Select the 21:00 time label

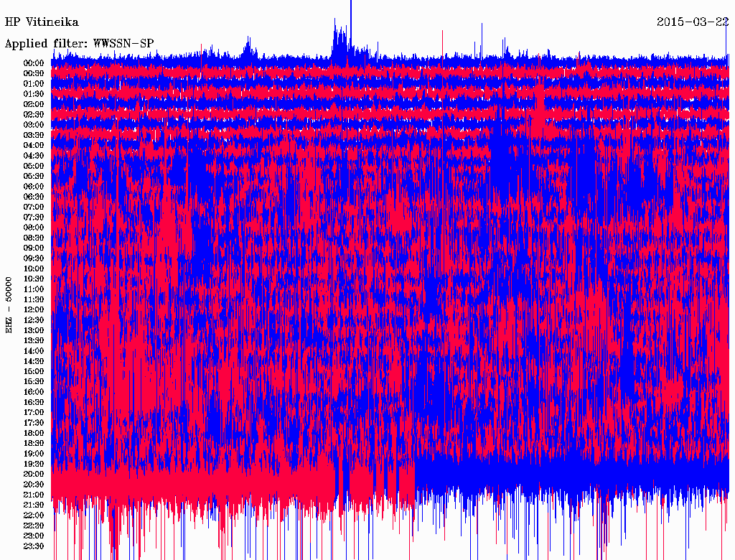(x=34, y=495)
